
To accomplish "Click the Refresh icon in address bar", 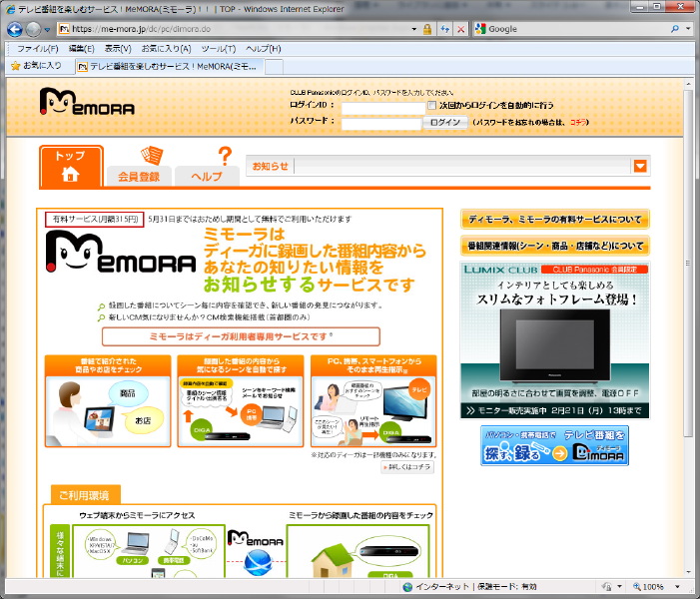I will (442, 29).
